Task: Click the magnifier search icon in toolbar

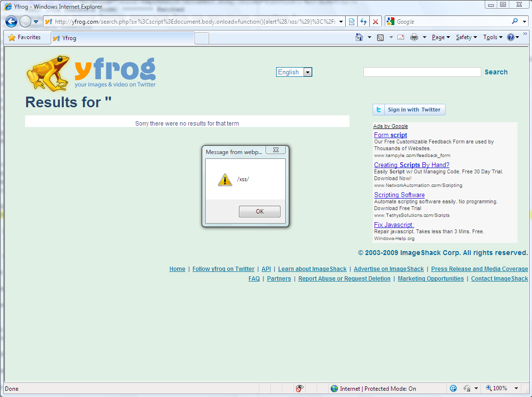Action: click(515, 21)
